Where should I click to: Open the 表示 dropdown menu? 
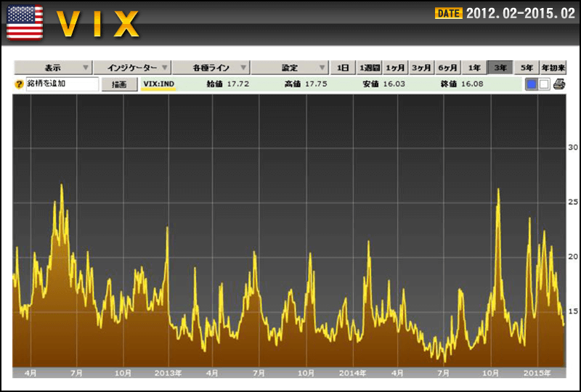[x=53, y=68]
